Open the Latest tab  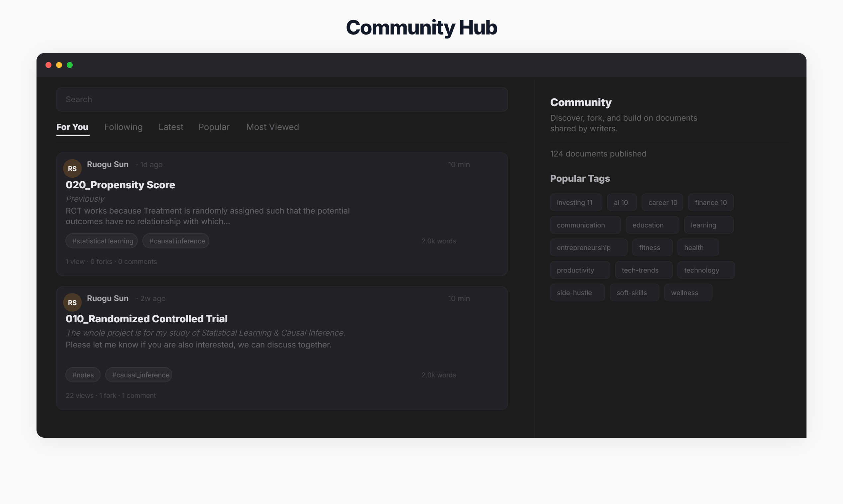[171, 127]
